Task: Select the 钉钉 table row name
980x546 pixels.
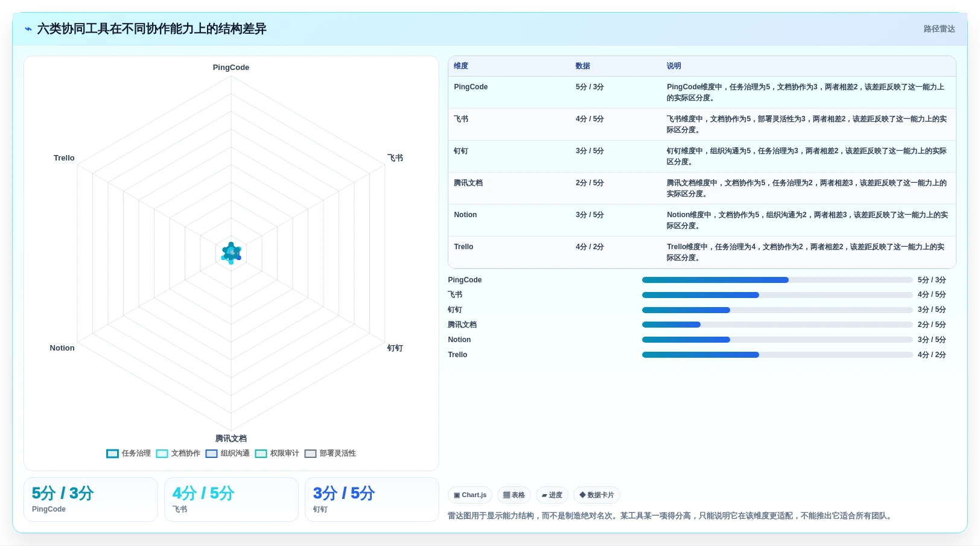Action: click(x=461, y=151)
